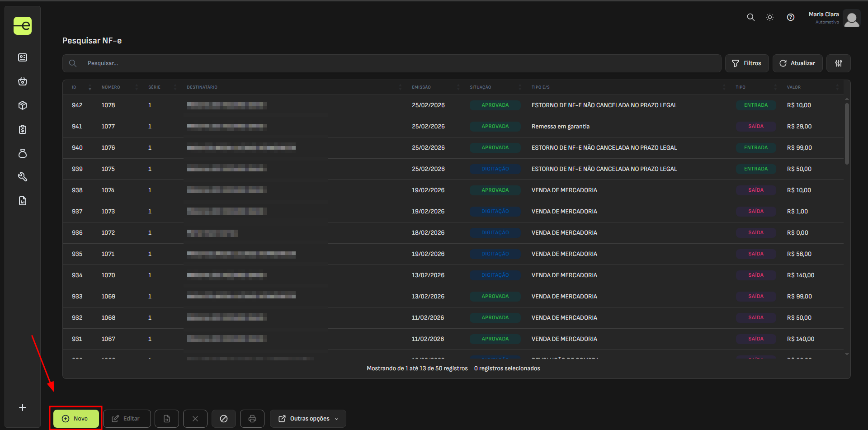
Task: Toggle the light/dark theme sun icon
Action: coord(770,17)
